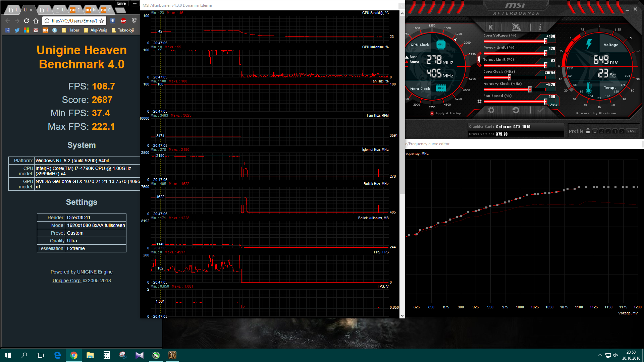Click the MSI fighter-jet OC scanner icon

pos(516,27)
